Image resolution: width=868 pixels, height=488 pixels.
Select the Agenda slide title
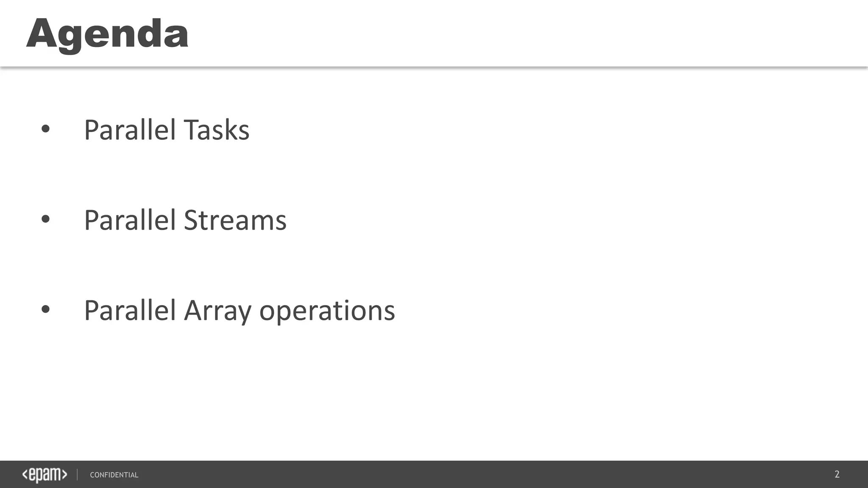coord(107,34)
